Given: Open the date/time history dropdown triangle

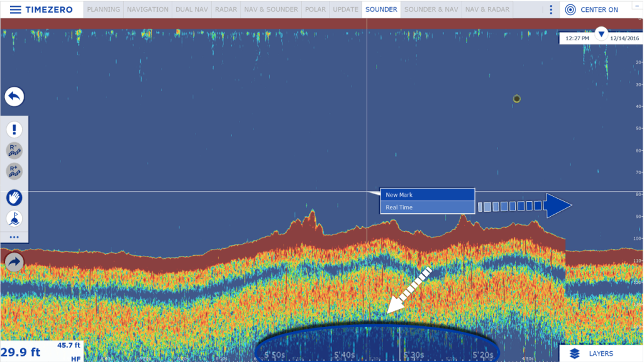Looking at the screenshot, I should (x=602, y=33).
